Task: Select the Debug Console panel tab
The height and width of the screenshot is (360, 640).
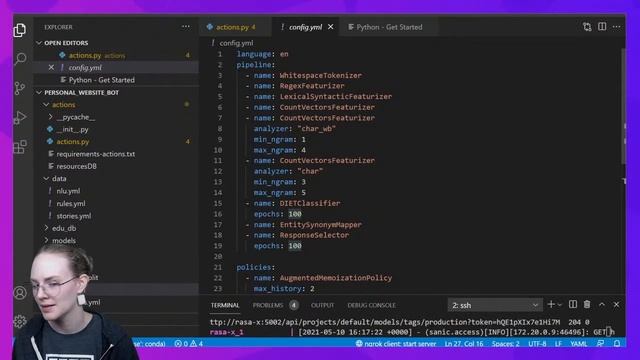Action: click(371, 305)
